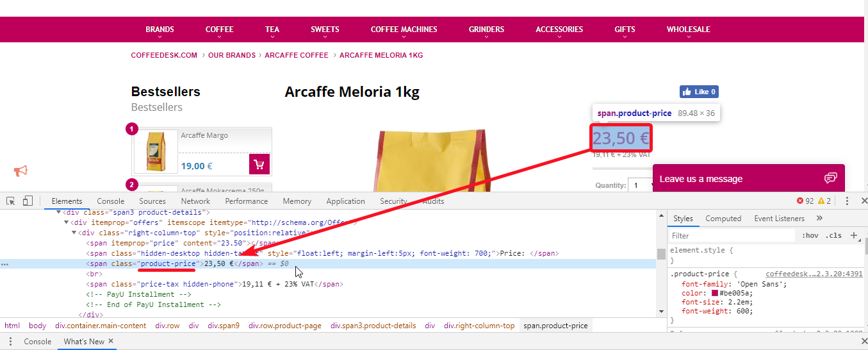Click the COFFEEDESK.COM breadcrumb link
This screenshot has width=868, height=350.
click(164, 55)
